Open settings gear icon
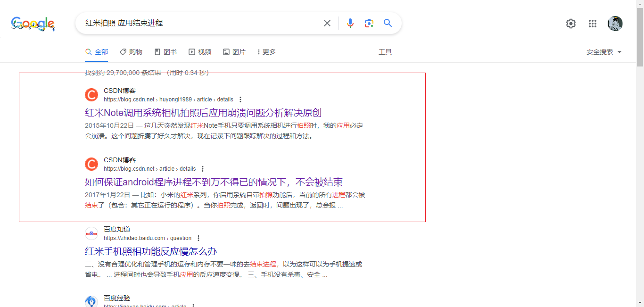The height and width of the screenshot is (307, 644). pos(571,24)
